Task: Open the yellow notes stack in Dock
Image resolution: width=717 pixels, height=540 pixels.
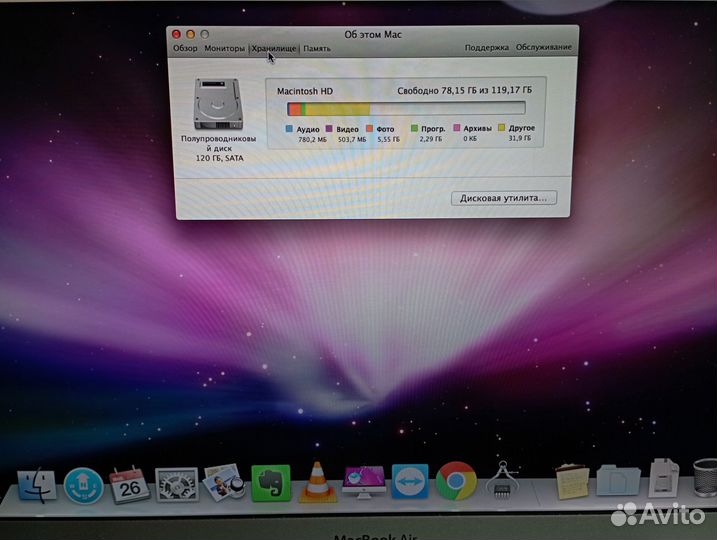Action: click(572, 481)
